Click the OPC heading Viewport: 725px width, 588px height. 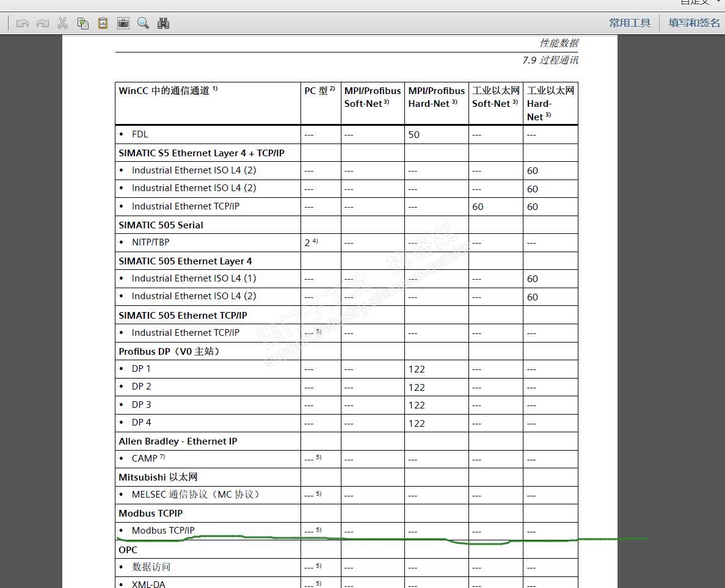coord(128,550)
